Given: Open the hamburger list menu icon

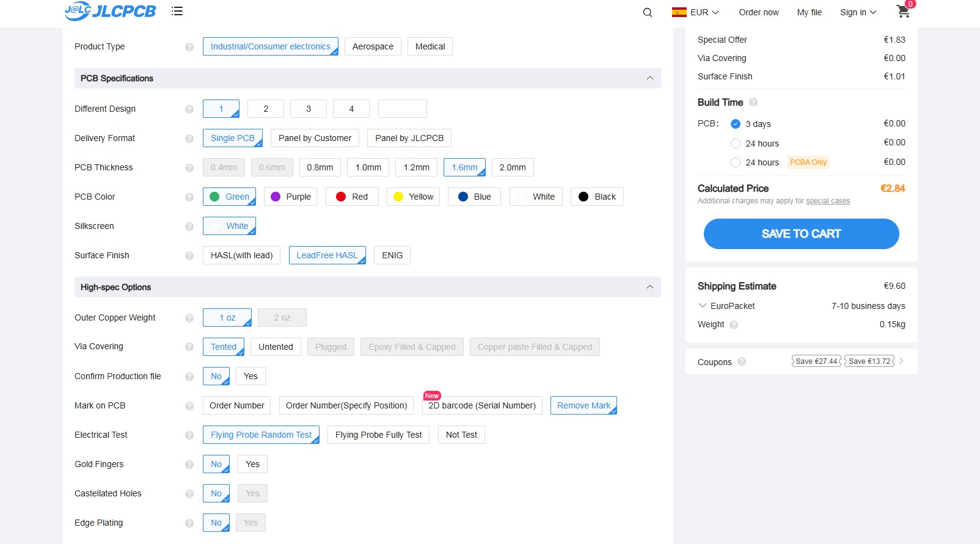Looking at the screenshot, I should (x=177, y=11).
